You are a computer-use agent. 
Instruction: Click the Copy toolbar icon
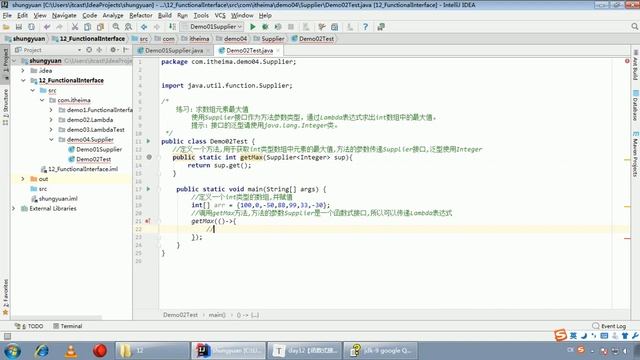(x=87, y=27)
